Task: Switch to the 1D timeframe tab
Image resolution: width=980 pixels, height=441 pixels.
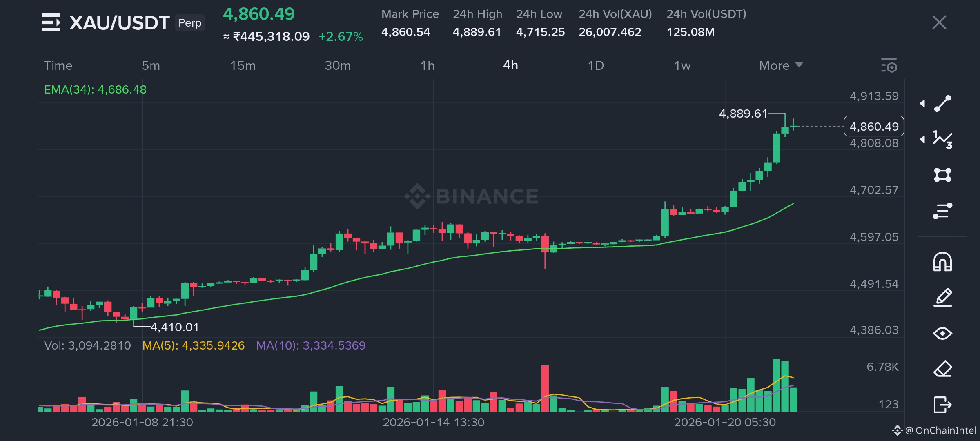Action: pos(596,65)
